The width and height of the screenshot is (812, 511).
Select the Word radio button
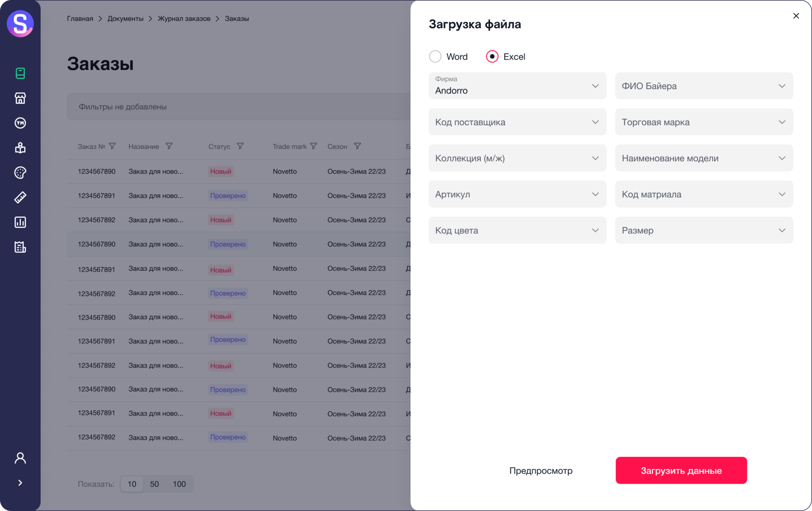click(x=435, y=57)
